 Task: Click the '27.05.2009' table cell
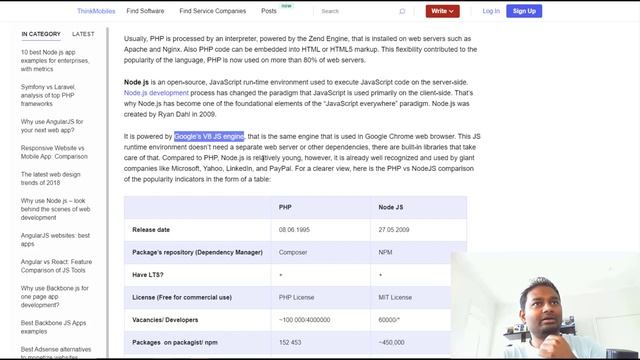pos(394,230)
